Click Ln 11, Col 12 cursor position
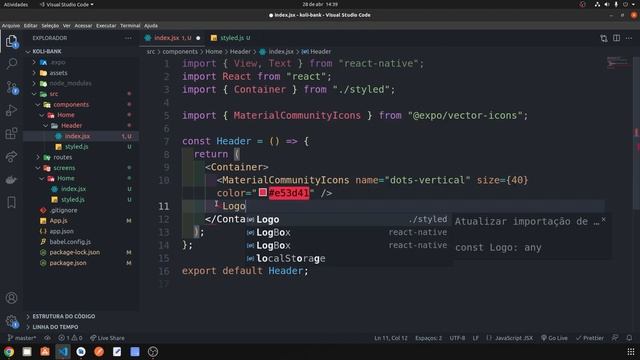640x360 pixels. coord(391,338)
